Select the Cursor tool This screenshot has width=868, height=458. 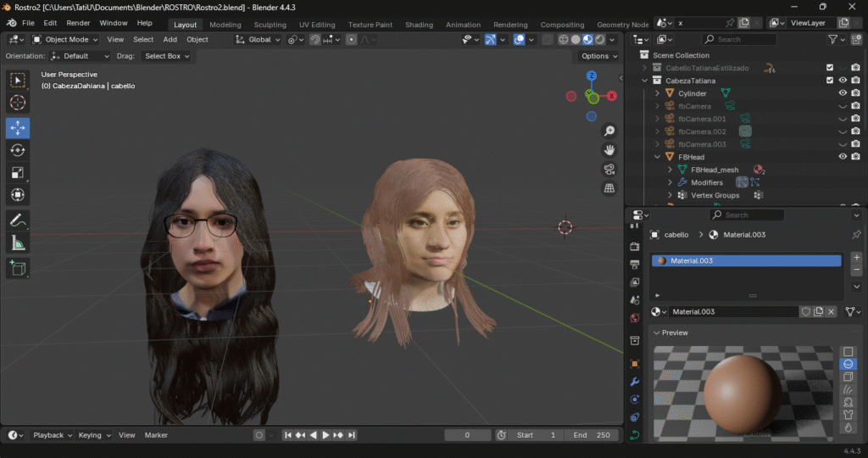[18, 103]
